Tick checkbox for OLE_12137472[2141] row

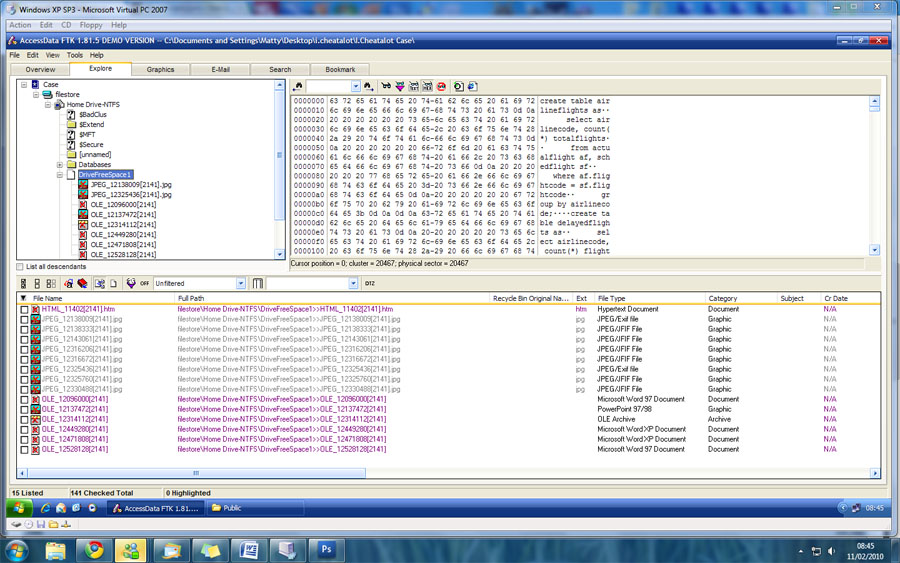24,410
